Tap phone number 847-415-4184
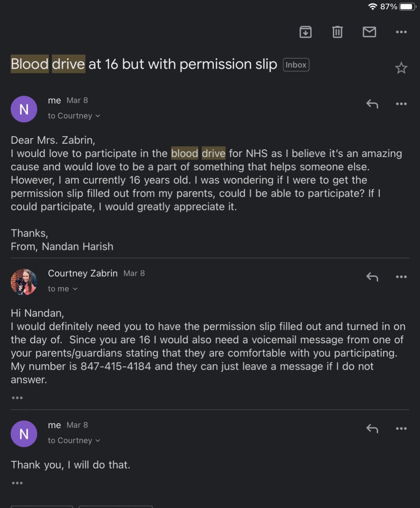Screen dimensions: 420x508 [116, 366]
